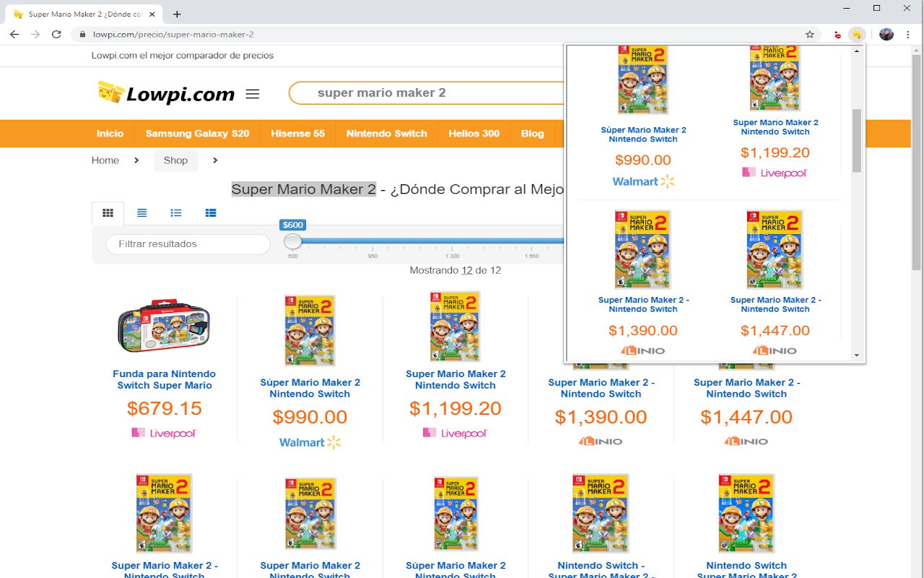Open the Chrome profile avatar
Screen dimensions: 924x578
click(x=886, y=34)
